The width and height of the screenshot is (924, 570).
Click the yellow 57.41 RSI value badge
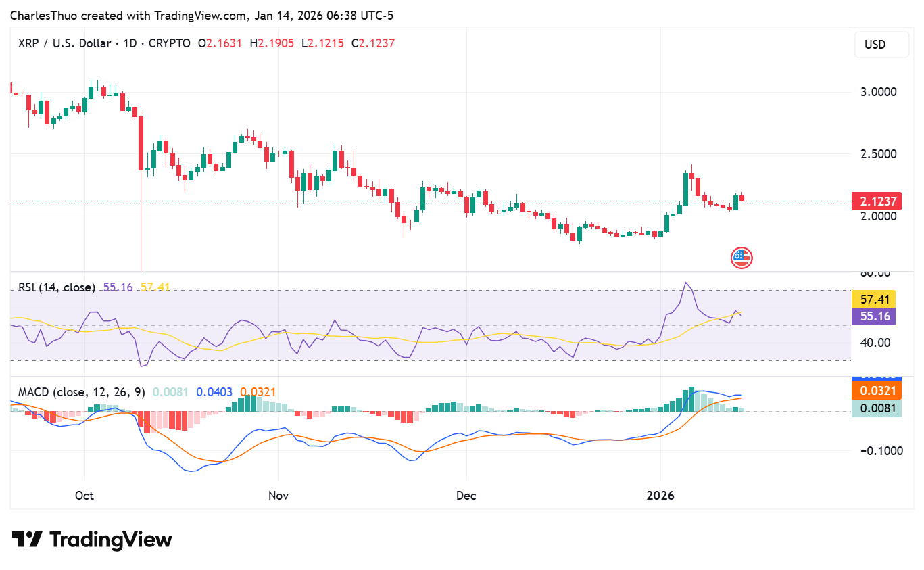[x=874, y=298]
